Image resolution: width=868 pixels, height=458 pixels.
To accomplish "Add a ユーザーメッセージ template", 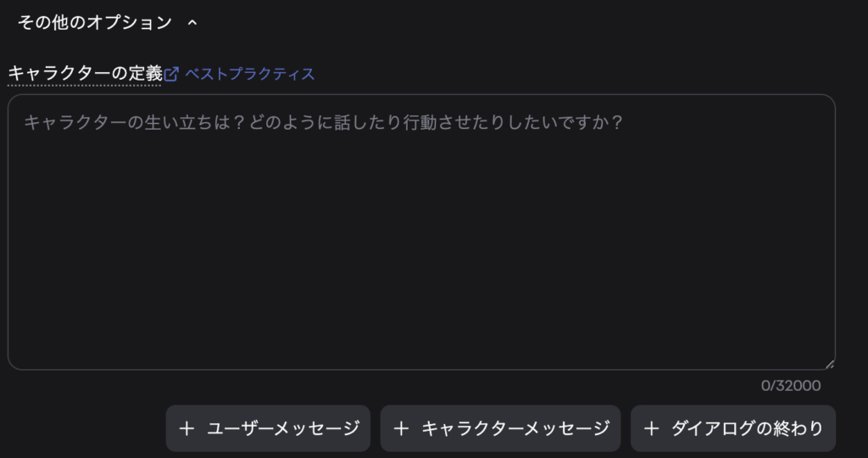I will [268, 428].
